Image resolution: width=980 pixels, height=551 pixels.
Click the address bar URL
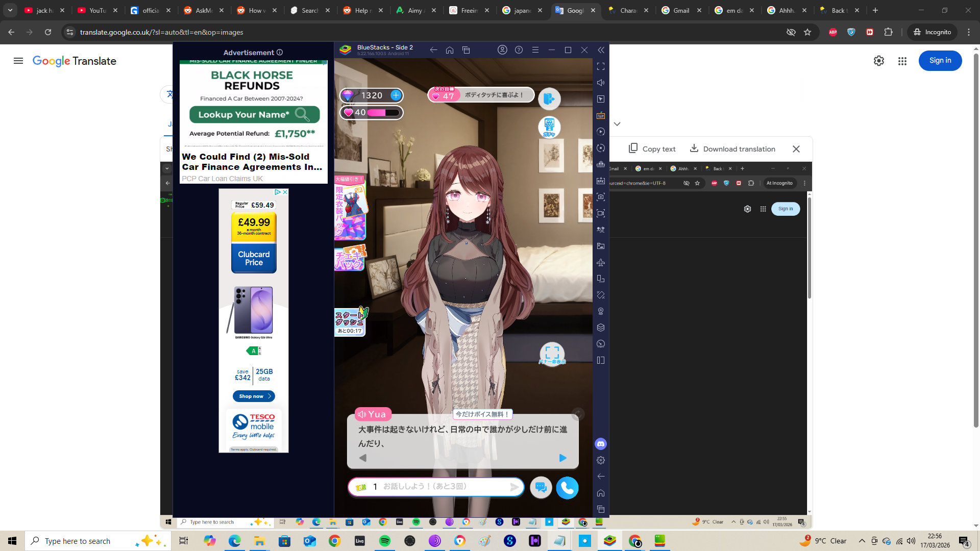(x=161, y=32)
